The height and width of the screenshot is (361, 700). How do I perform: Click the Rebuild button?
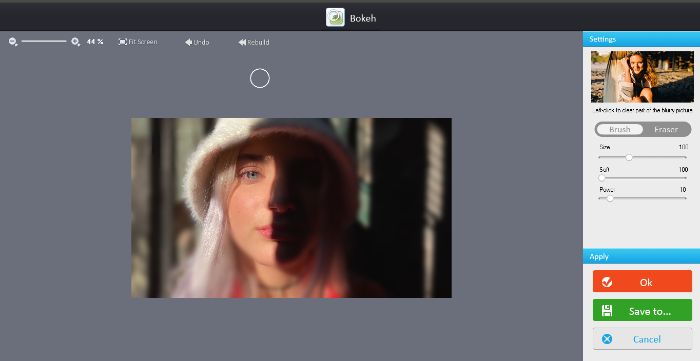click(254, 42)
